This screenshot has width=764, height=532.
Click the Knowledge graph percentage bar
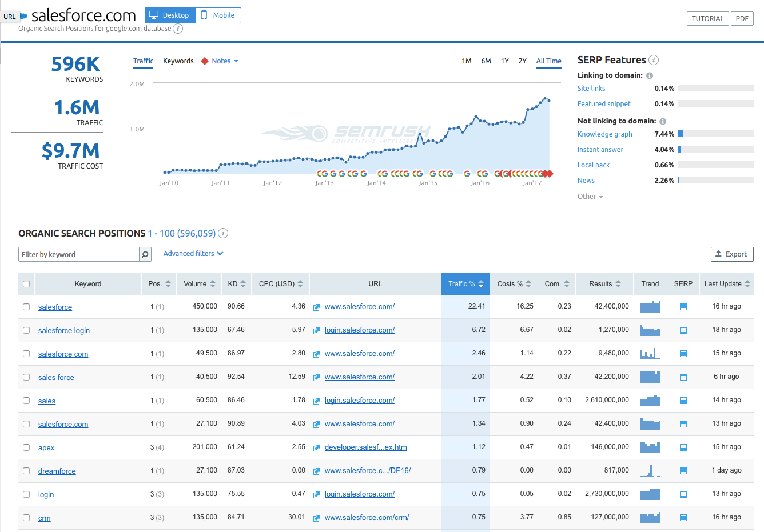coord(715,134)
